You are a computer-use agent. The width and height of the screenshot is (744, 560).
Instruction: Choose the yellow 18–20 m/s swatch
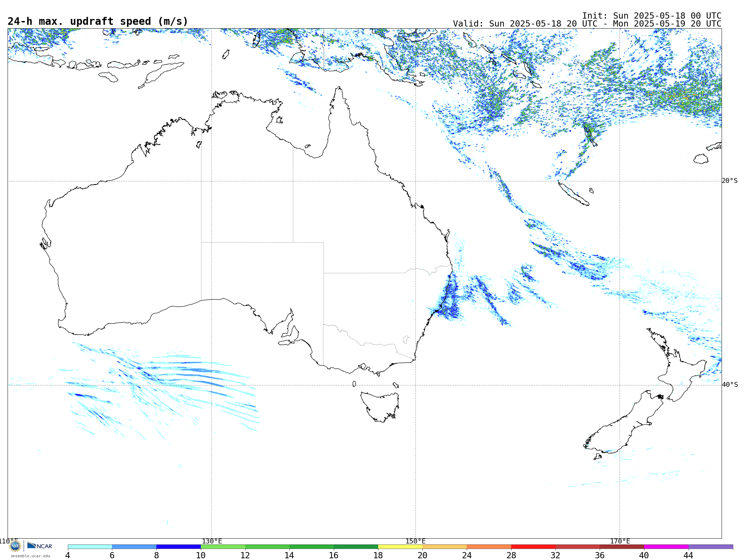click(400, 547)
